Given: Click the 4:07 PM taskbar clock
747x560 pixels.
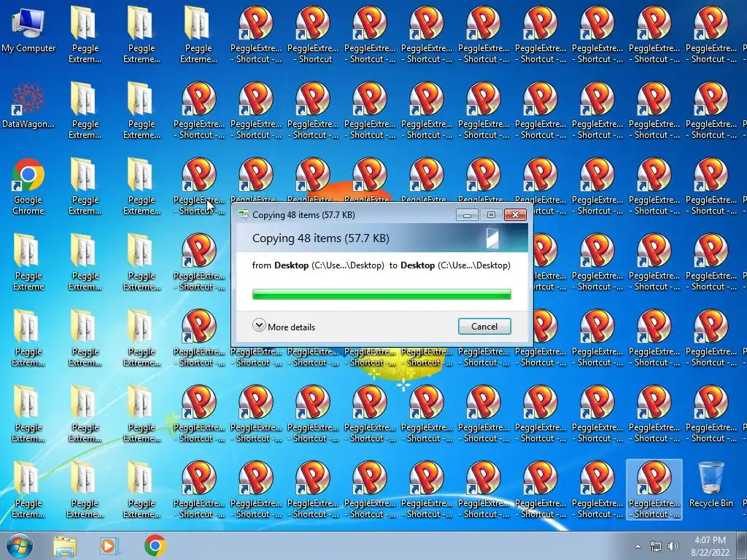Looking at the screenshot, I should tap(710, 546).
